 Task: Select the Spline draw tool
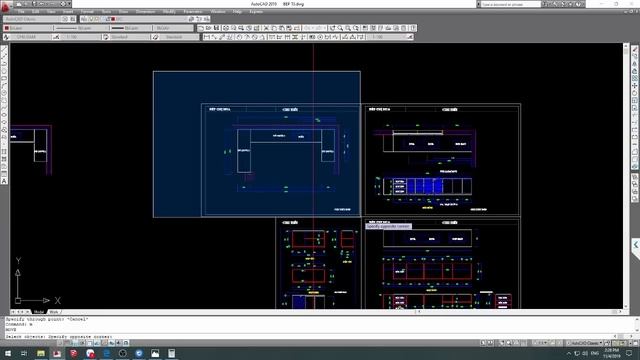[x=4, y=108]
